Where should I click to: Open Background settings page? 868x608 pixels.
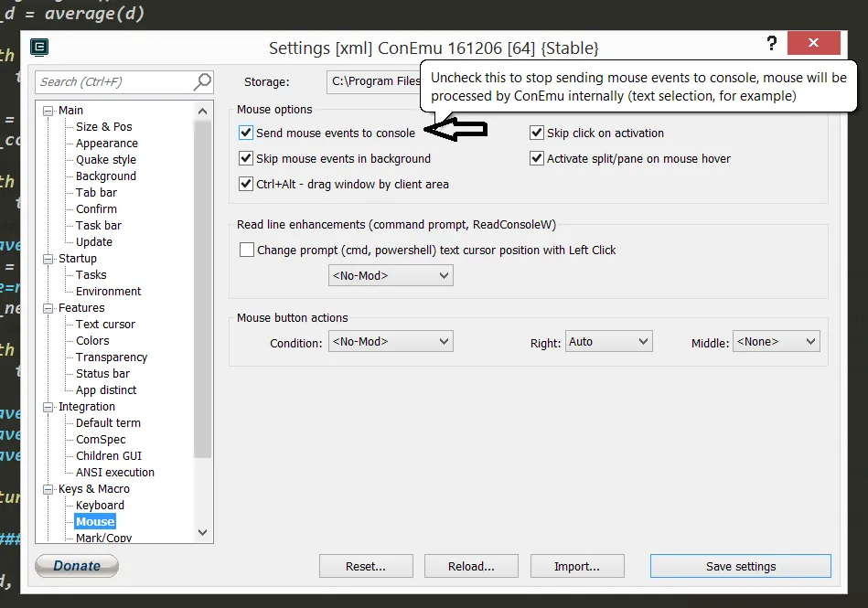tap(106, 176)
